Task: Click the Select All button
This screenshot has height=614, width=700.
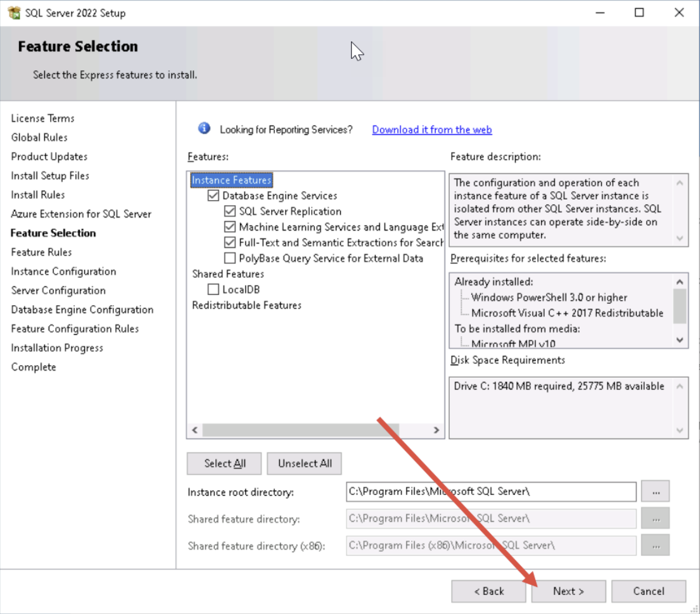Action: tap(224, 463)
